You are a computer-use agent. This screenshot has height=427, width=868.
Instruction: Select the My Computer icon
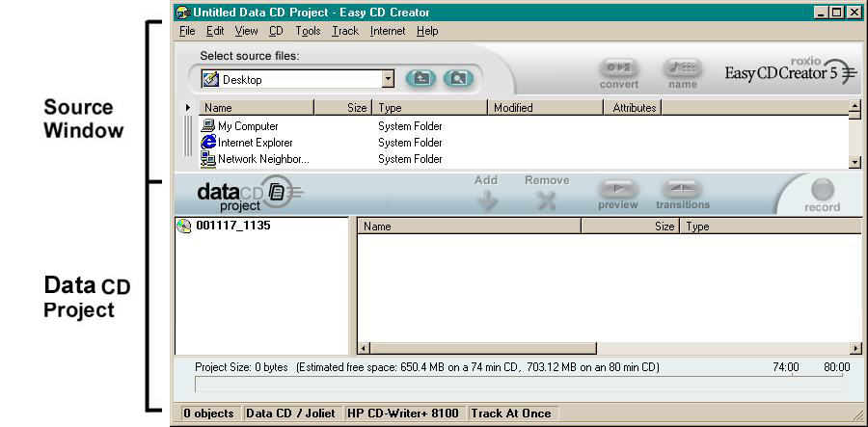coord(208,125)
